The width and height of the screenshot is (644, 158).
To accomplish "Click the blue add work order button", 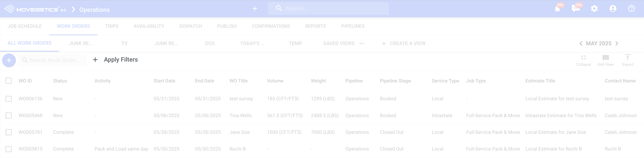I will [9, 61].
